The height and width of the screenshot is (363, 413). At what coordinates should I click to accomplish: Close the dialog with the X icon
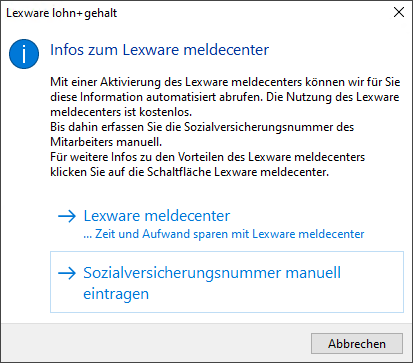399,12
